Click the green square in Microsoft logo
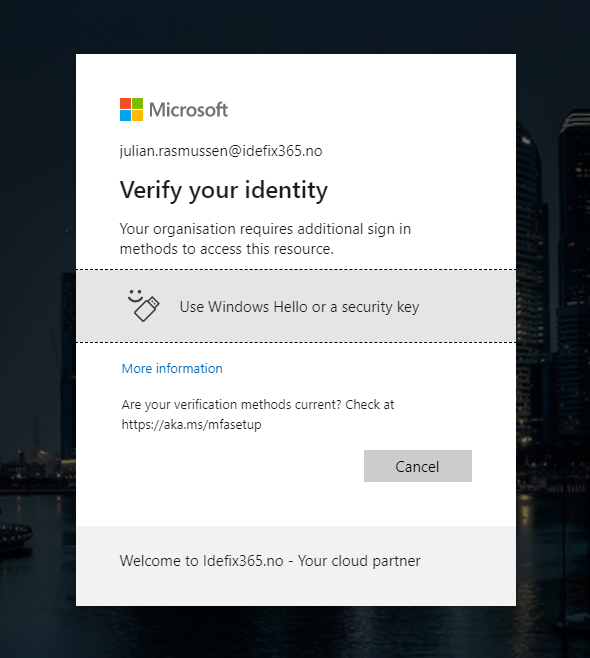The image size is (590, 658). point(138,104)
